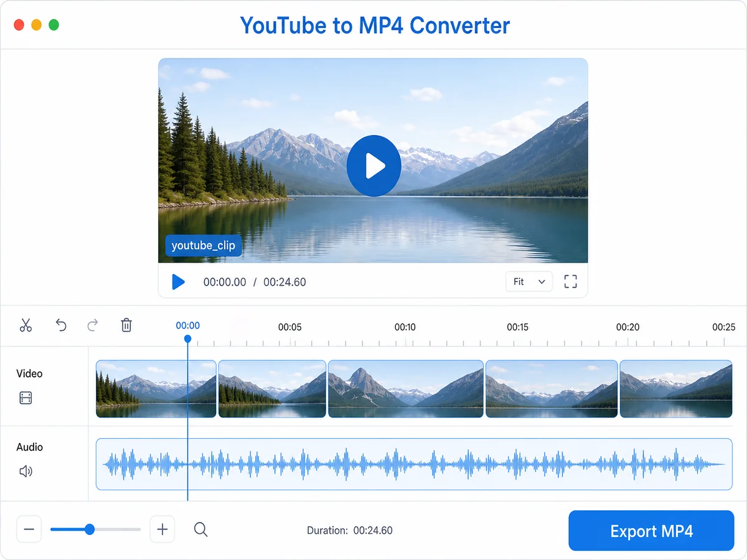Image resolution: width=747 pixels, height=560 pixels.
Task: Open the Fit zoom dropdown
Action: tap(529, 282)
